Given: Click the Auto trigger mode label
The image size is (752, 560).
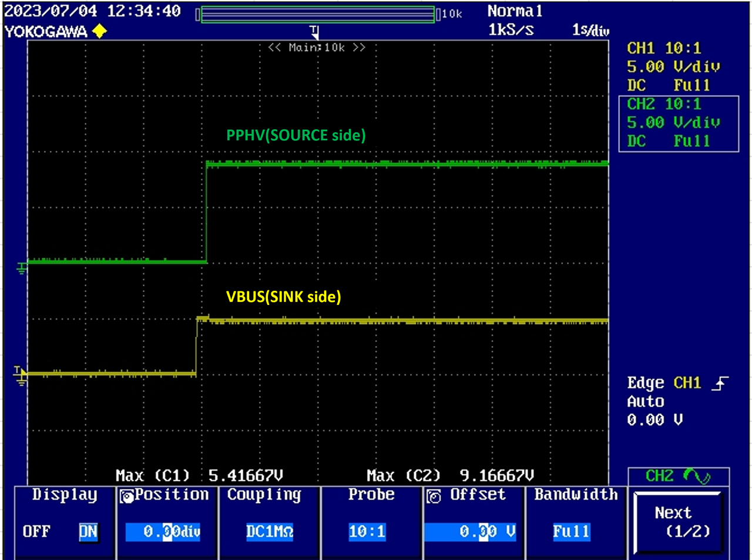Looking at the screenshot, I should tap(646, 402).
